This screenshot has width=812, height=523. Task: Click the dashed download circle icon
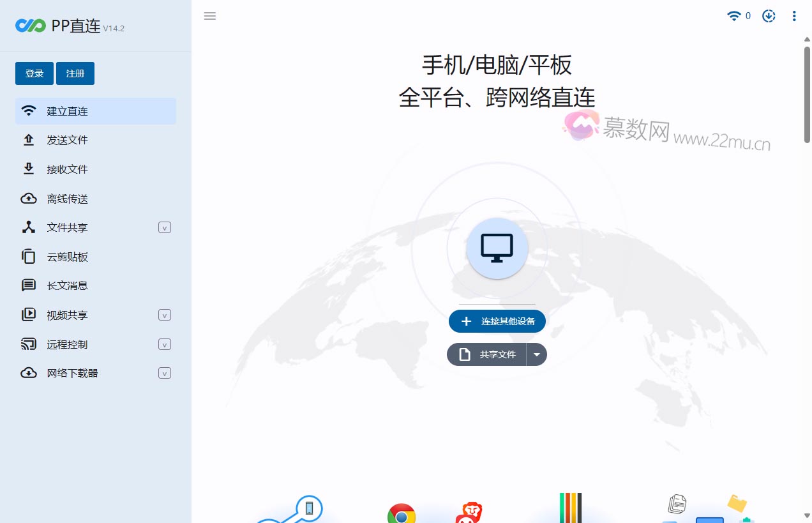coord(768,16)
